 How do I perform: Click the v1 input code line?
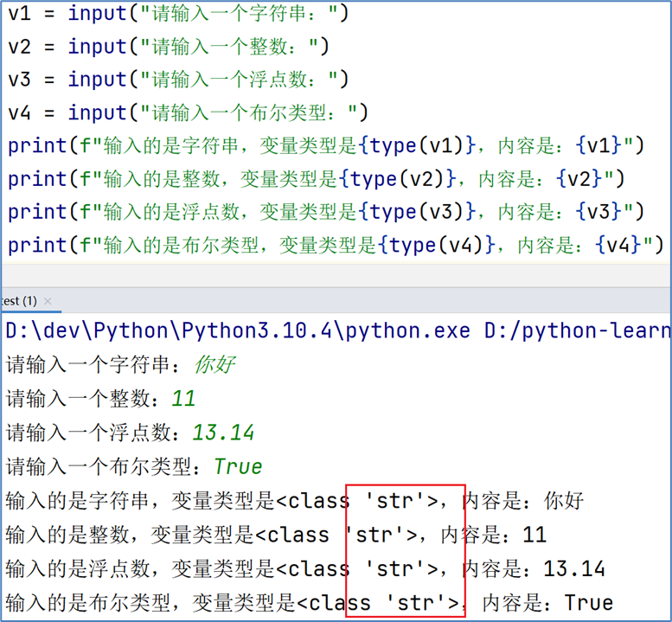[178, 13]
